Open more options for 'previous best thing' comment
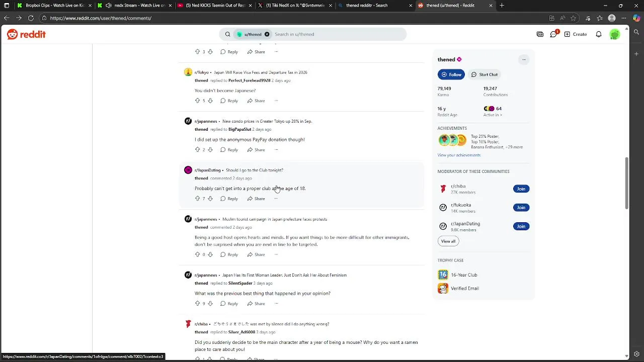 pos(276,304)
